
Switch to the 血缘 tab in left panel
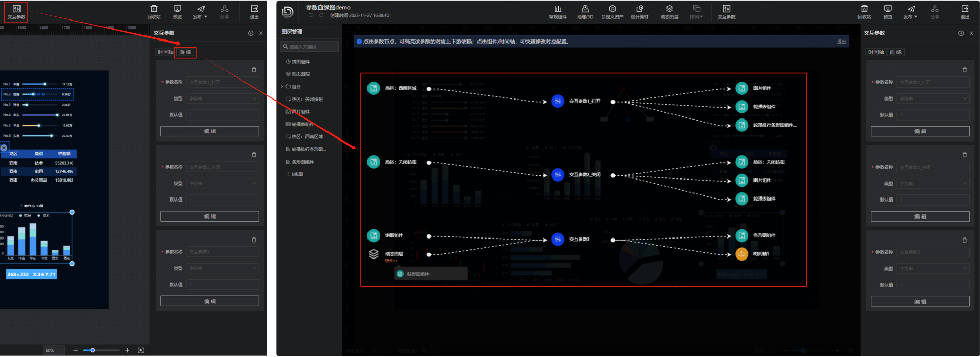[x=185, y=52]
